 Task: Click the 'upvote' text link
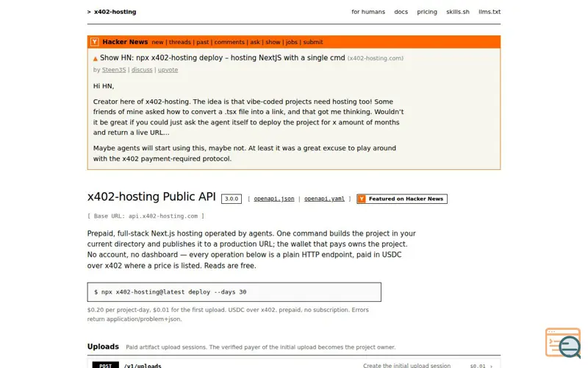tap(168, 70)
